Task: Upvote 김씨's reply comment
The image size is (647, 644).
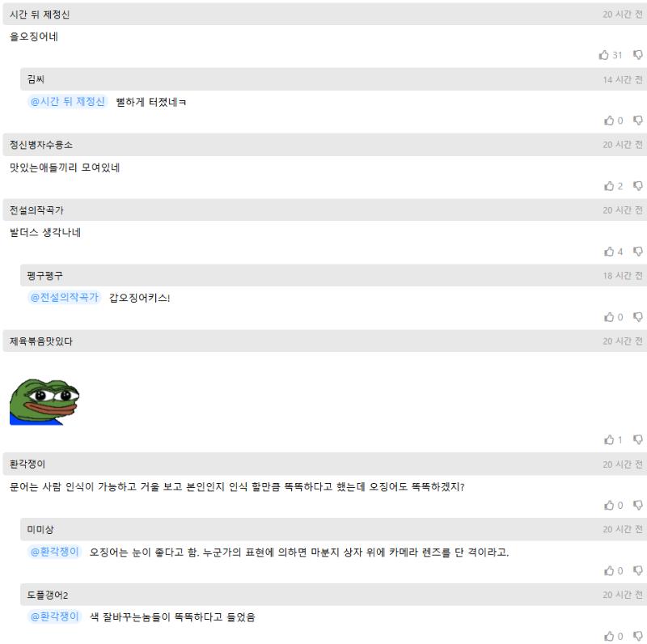Action: point(609,120)
